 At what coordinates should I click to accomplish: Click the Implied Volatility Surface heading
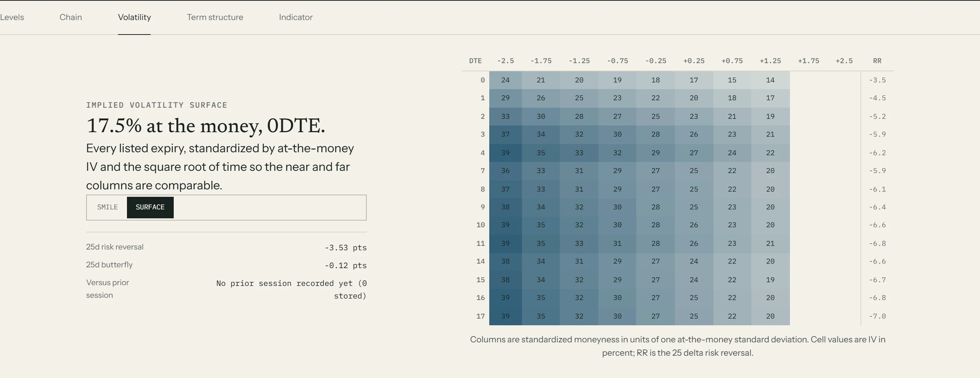(x=156, y=105)
